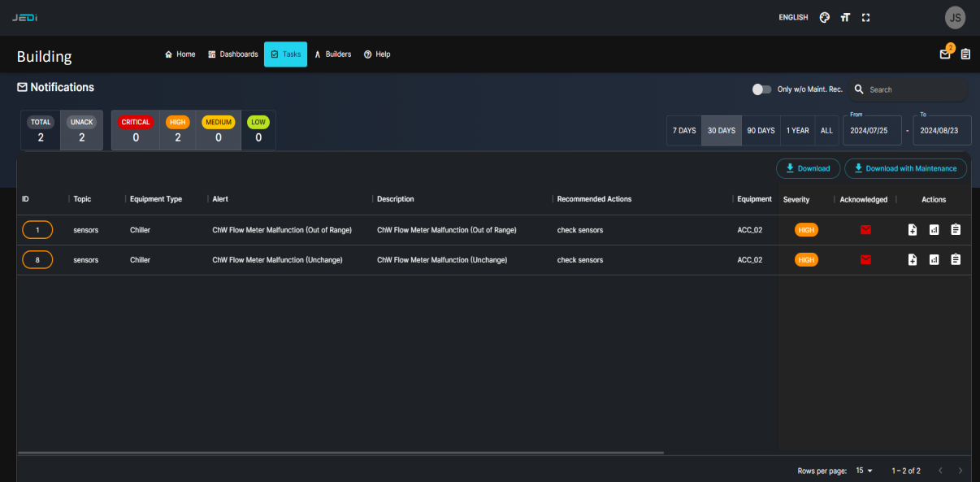
Task: Click the JEDI logo
Action: coord(24,17)
